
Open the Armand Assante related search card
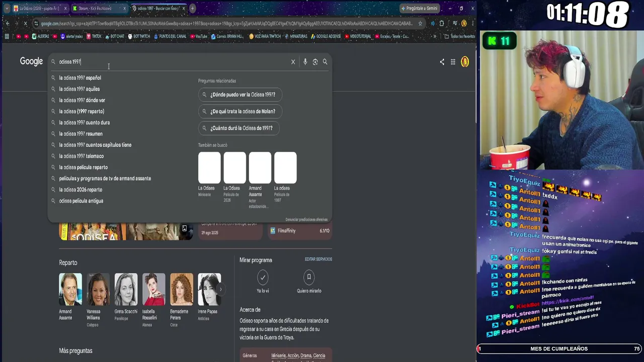tap(260, 180)
